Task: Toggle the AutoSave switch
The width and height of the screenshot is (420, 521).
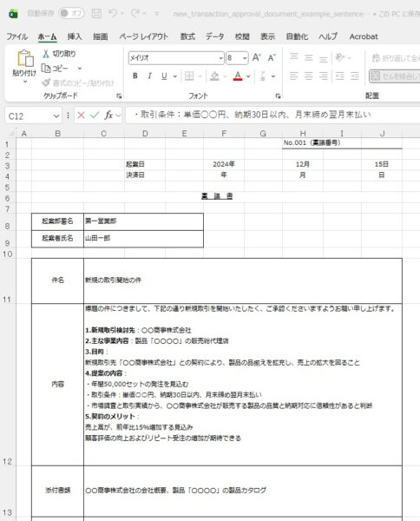Action: pos(71,13)
